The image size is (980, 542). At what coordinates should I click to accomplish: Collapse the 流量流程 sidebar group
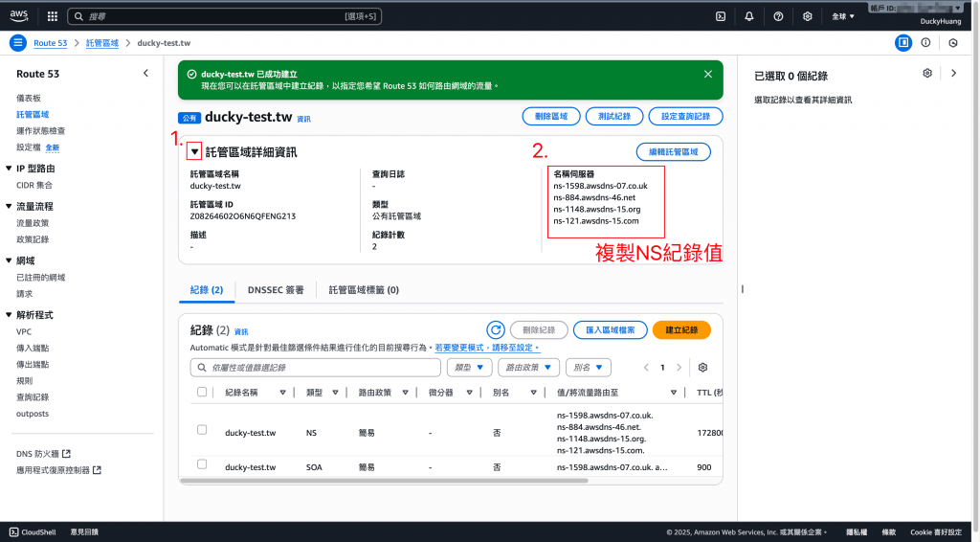[x=9, y=206]
